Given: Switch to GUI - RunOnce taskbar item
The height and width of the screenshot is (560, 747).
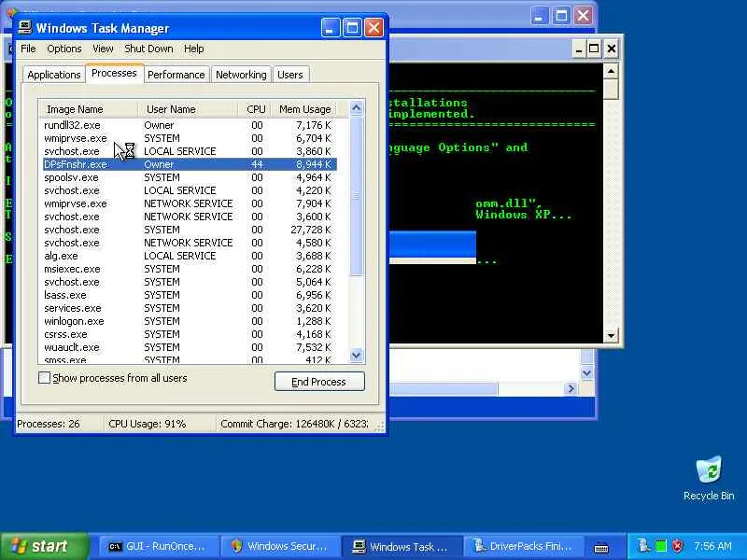Looking at the screenshot, I should click(159, 547).
